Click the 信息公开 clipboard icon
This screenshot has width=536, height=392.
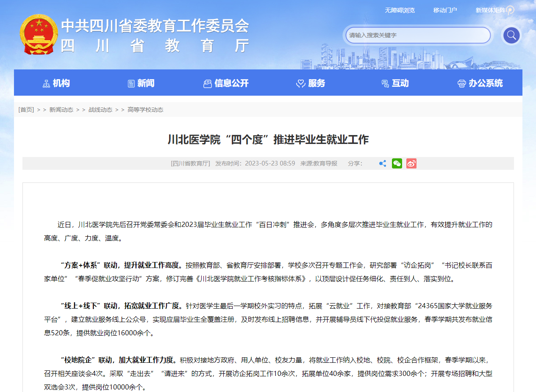click(207, 83)
